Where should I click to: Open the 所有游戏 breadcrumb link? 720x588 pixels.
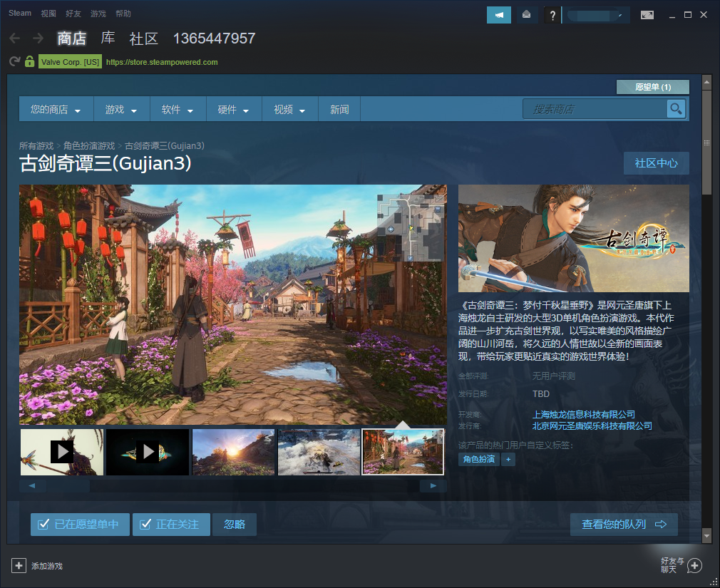coord(36,145)
